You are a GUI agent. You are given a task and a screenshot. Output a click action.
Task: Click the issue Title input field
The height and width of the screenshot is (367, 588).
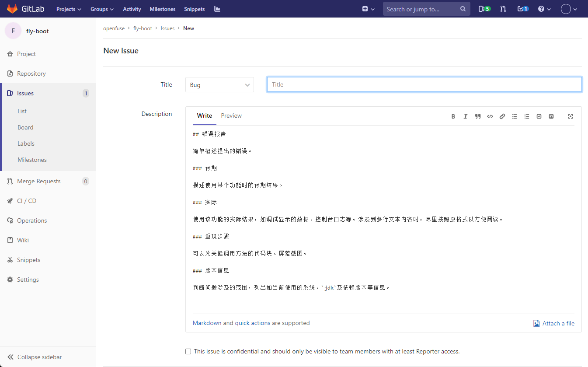pyautogui.click(x=424, y=84)
